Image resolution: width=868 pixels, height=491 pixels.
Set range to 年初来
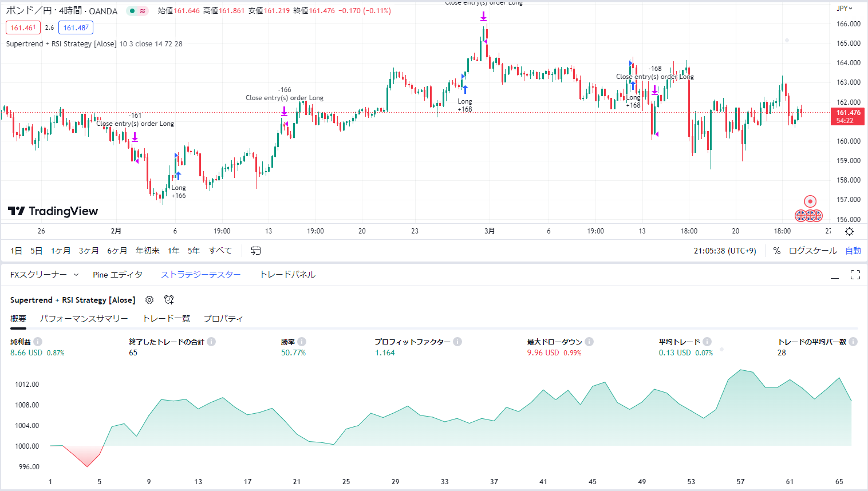tap(148, 251)
